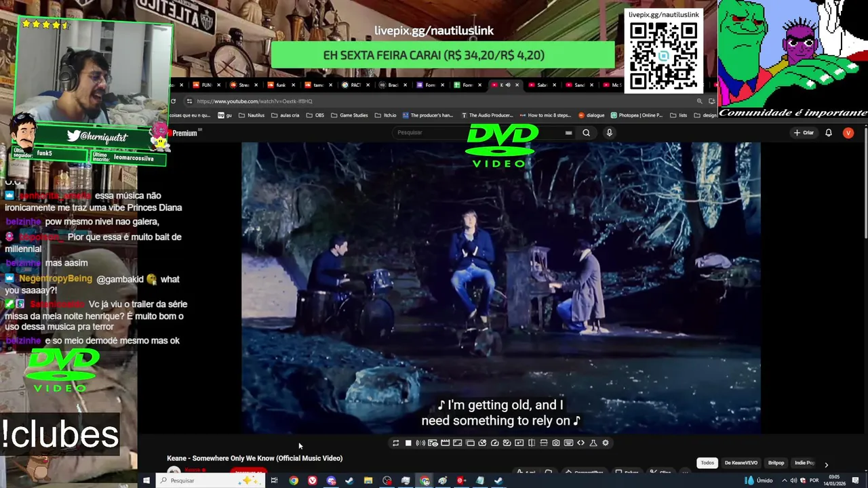The image size is (868, 488).
Task: Click the speedometer gauge icon in the video toolbar
Action: (495, 443)
